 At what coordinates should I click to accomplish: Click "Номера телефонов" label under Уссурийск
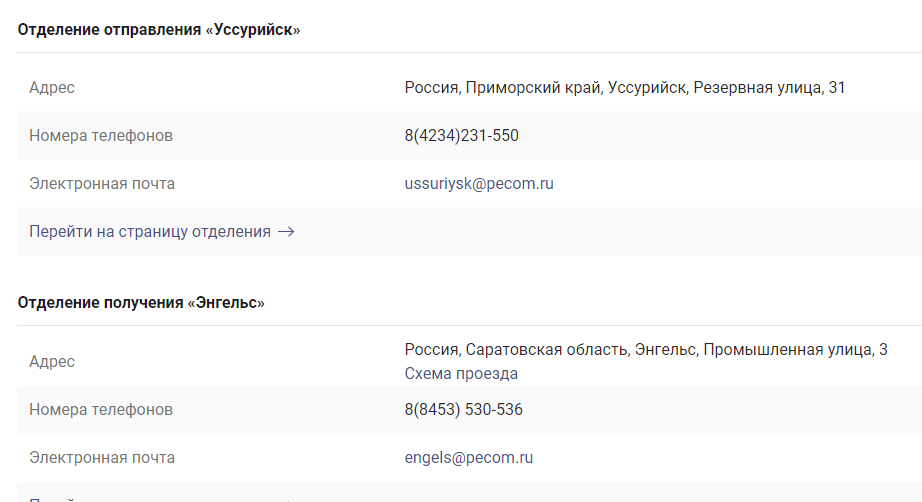pos(101,136)
